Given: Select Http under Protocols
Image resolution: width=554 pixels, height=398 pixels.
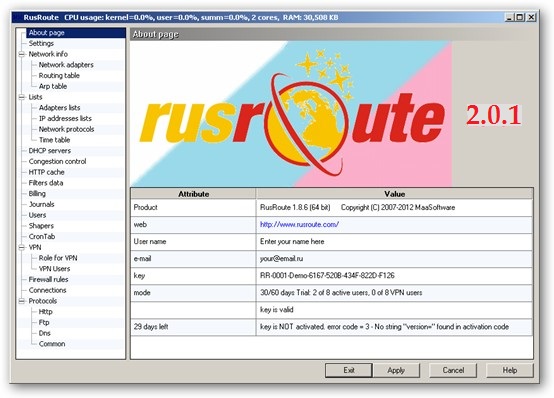Looking at the screenshot, I should (46, 312).
